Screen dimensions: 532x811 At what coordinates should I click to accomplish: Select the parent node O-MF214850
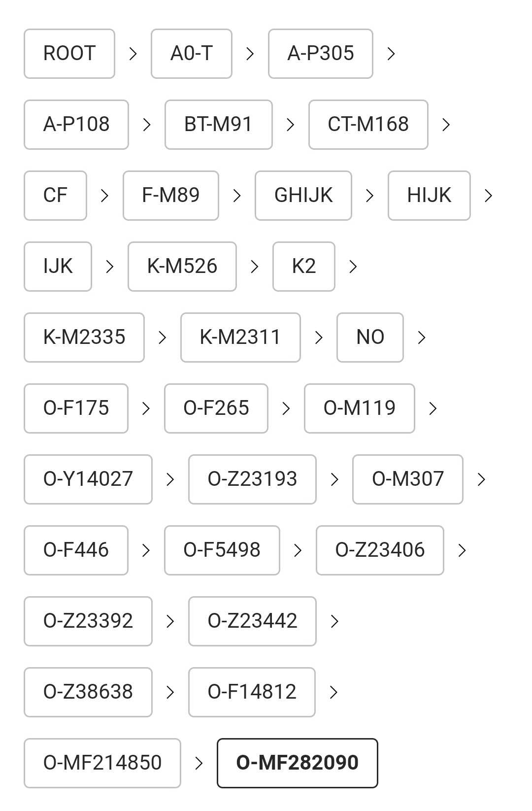click(x=102, y=763)
